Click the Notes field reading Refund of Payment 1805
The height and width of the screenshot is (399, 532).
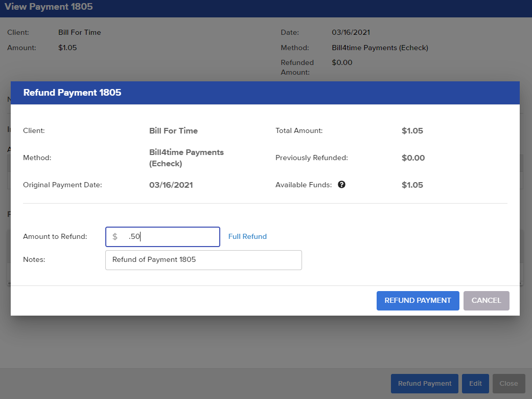point(203,260)
